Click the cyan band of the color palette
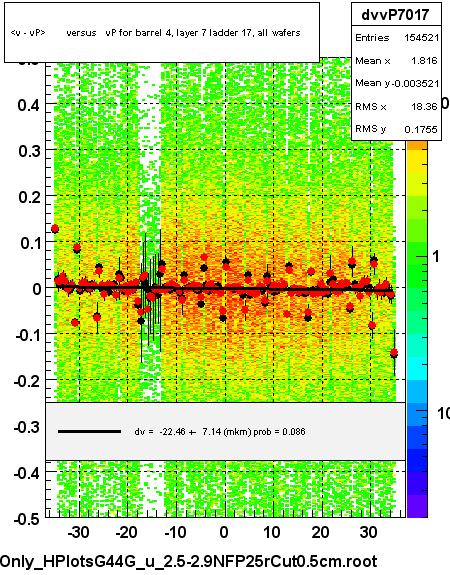 pos(417,369)
